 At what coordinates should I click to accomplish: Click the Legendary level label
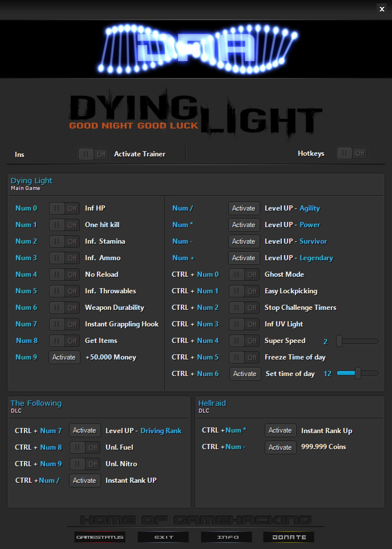point(316,258)
